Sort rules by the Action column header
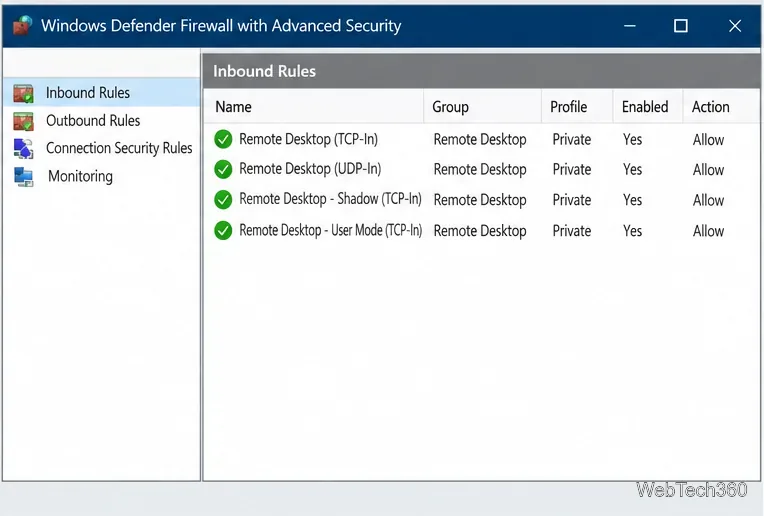 [721, 107]
